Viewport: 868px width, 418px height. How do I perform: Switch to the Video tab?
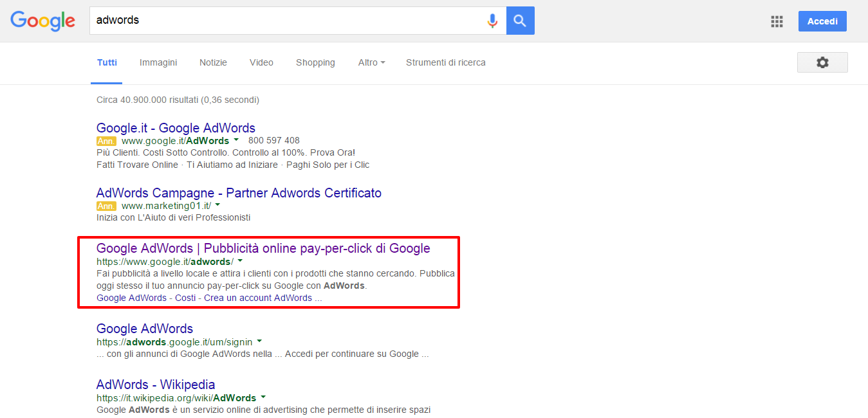tap(261, 62)
